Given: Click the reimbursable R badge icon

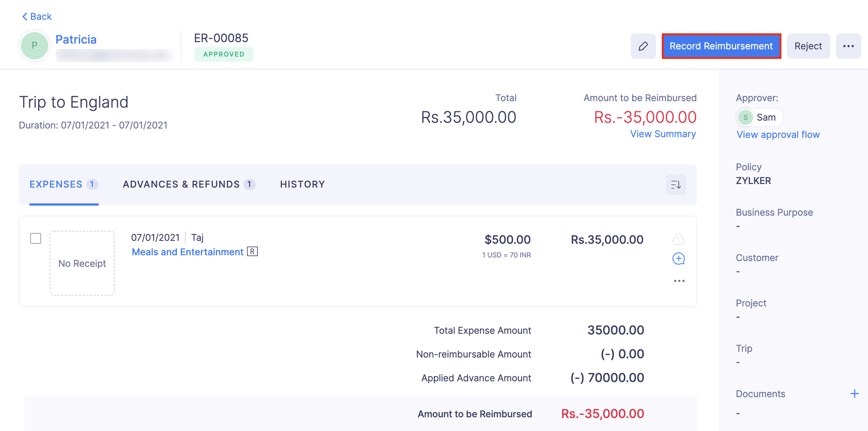Looking at the screenshot, I should point(252,252).
